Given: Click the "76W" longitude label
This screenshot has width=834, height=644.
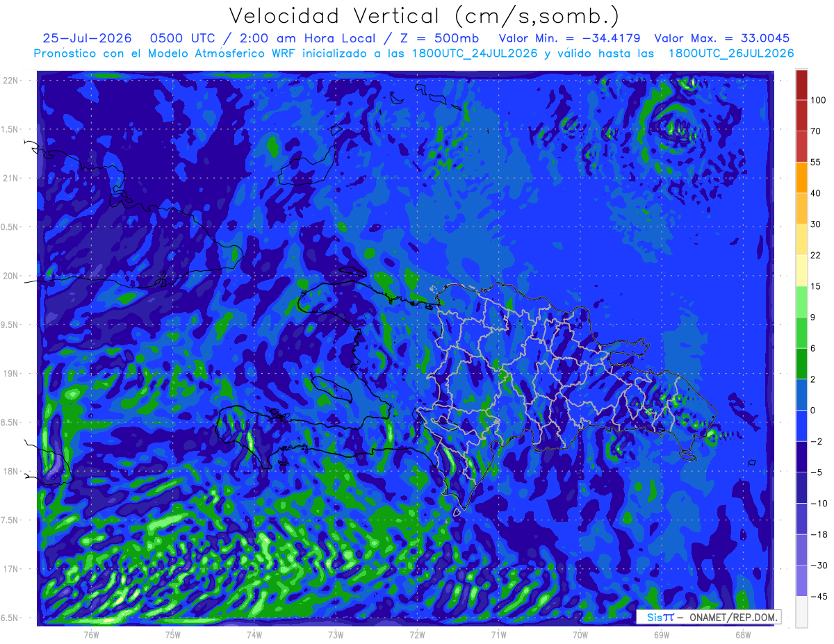Looking at the screenshot, I should point(91,635).
